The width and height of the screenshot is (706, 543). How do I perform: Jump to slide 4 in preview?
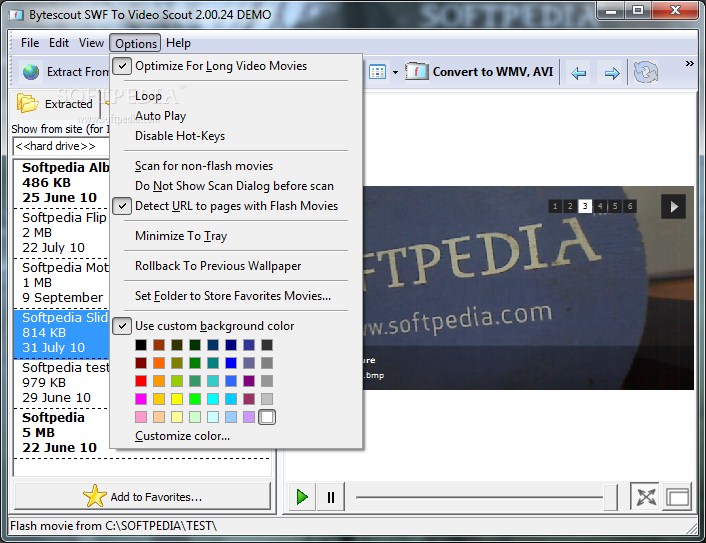pyautogui.click(x=600, y=206)
